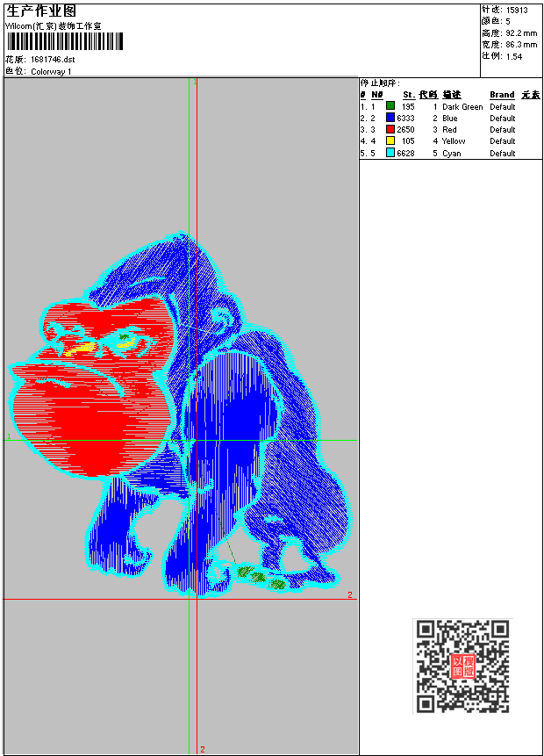Click the Brand column header
544x756 pixels.
502,95
